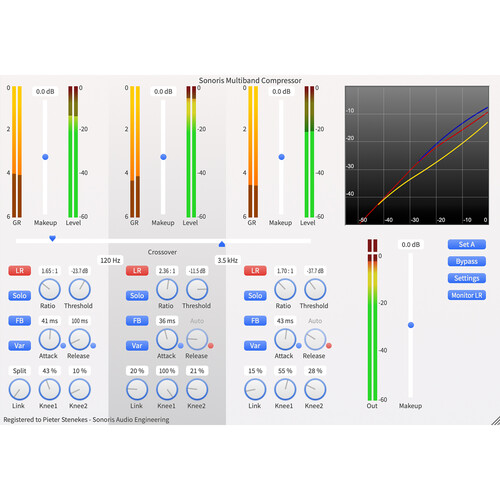
Task: Click the 120 Hz crossover handle
Action: (x=52, y=238)
